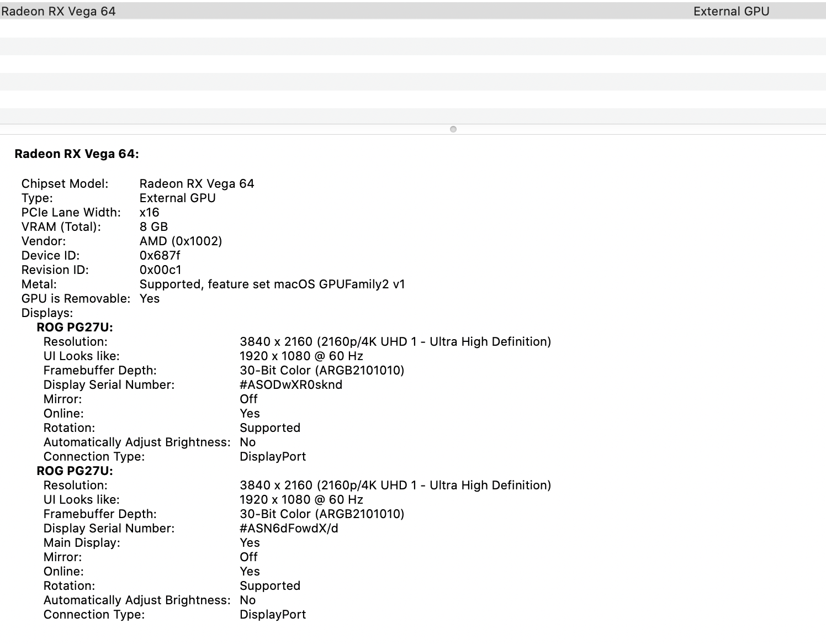Screen dimensions: 826x644
Task: Click the 'Type:' label
Action: (37, 198)
